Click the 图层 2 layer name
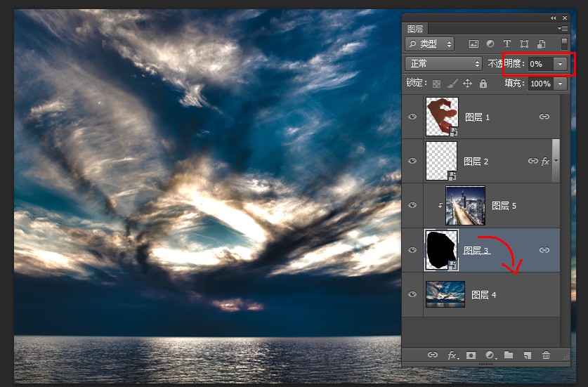588x387 pixels. click(x=476, y=162)
